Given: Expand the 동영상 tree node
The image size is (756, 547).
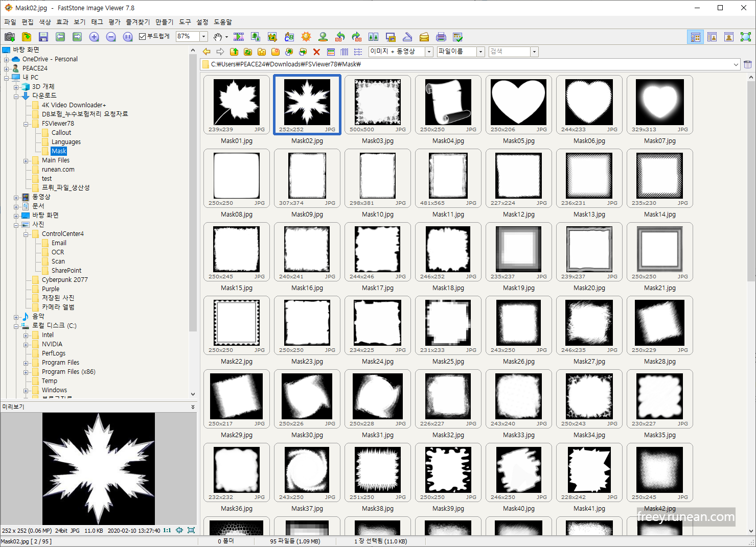Looking at the screenshot, I should (x=16, y=197).
